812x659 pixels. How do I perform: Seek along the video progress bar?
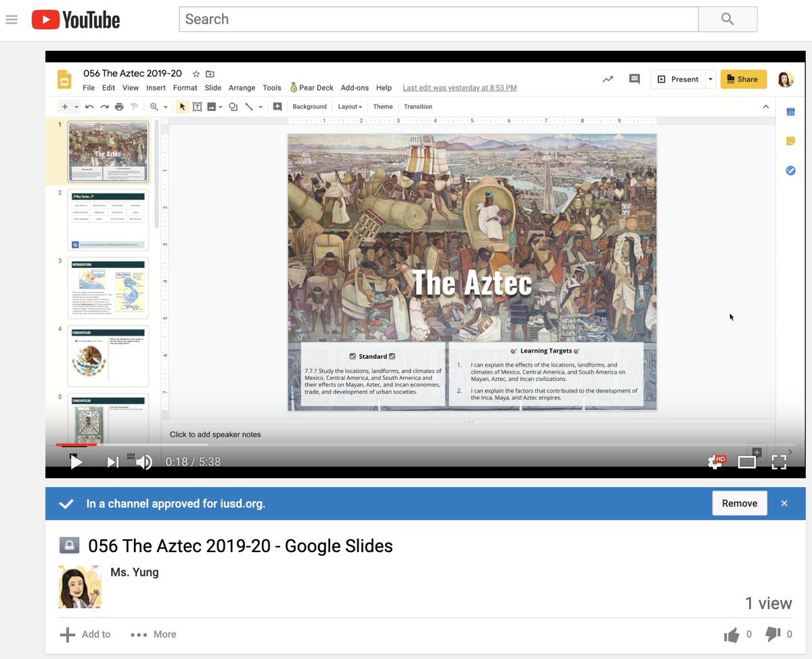click(x=425, y=445)
